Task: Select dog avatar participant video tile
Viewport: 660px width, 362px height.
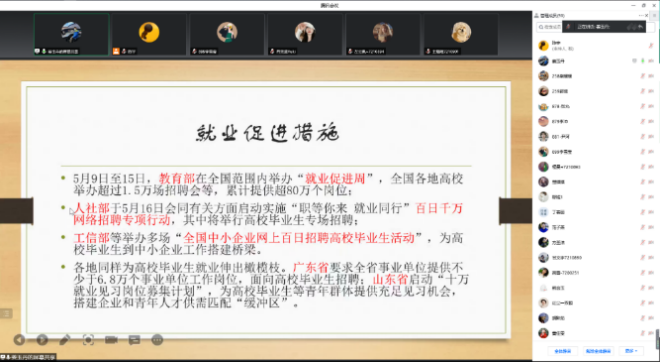Action: [461, 35]
